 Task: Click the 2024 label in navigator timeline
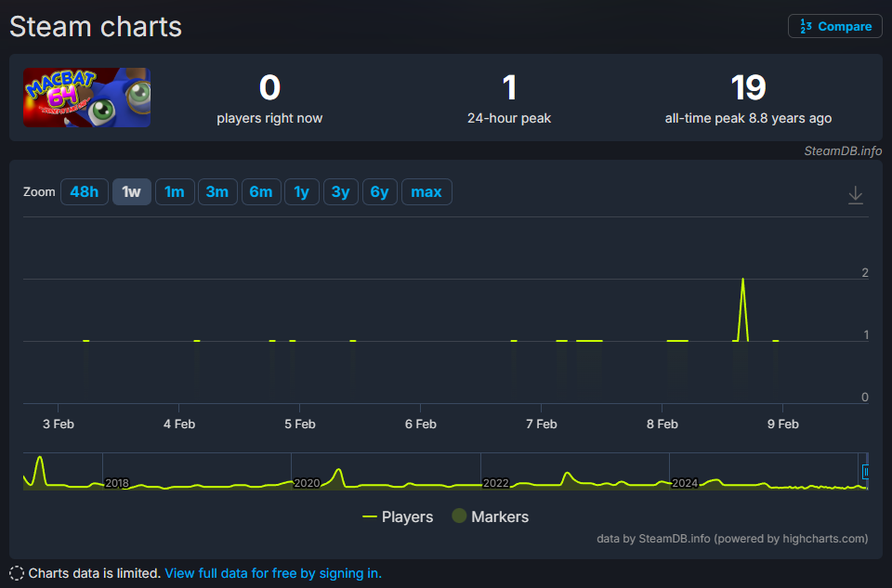click(x=685, y=483)
